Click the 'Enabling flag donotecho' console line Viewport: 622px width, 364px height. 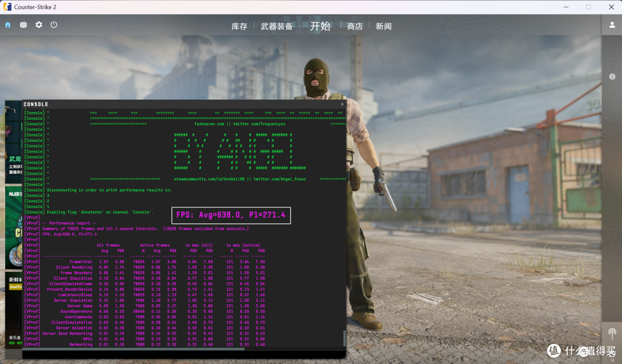click(100, 212)
